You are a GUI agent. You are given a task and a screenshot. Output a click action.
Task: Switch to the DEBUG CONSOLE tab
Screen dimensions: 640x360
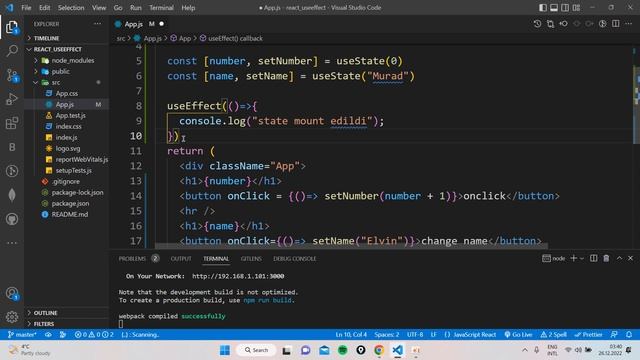(x=295, y=259)
